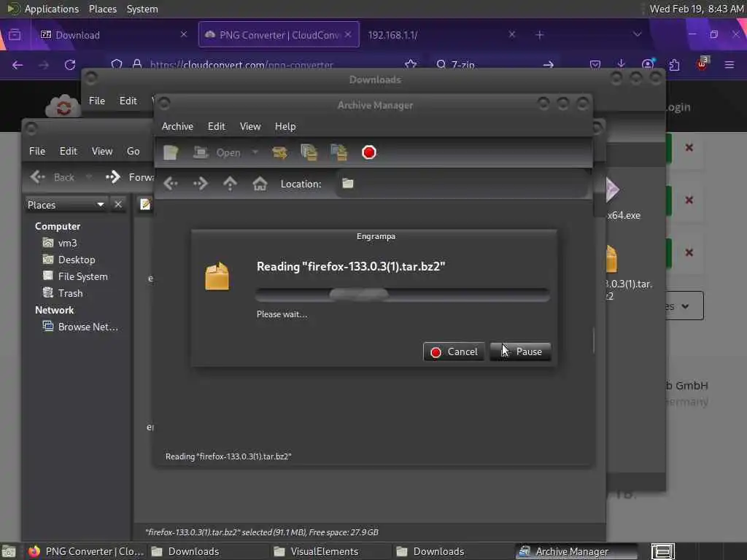Close the Places sidebar pane

point(118,205)
